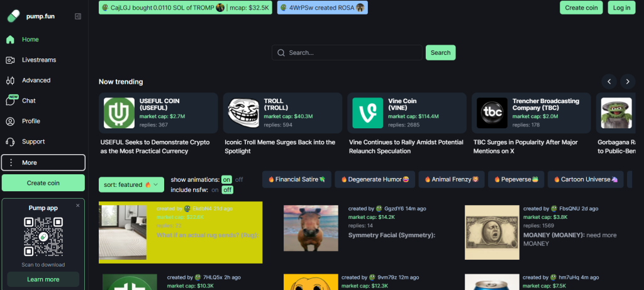Open 'Vine Continues to Rally' headline

[406, 147]
